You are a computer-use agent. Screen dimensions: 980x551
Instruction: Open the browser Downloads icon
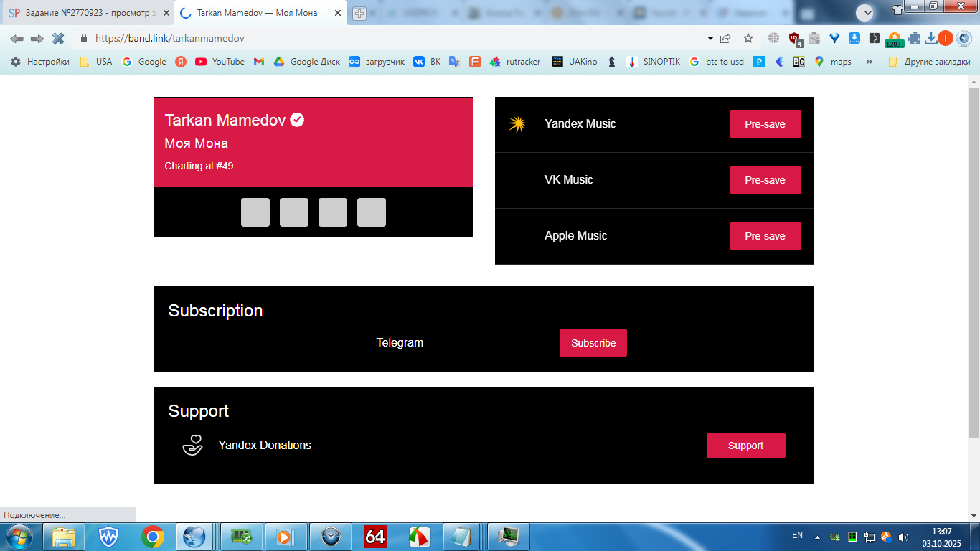click(x=931, y=38)
